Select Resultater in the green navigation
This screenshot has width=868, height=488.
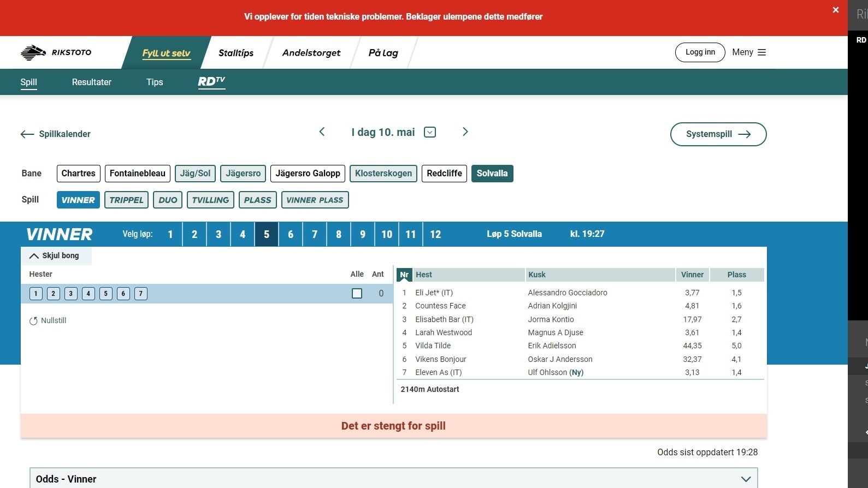92,82
